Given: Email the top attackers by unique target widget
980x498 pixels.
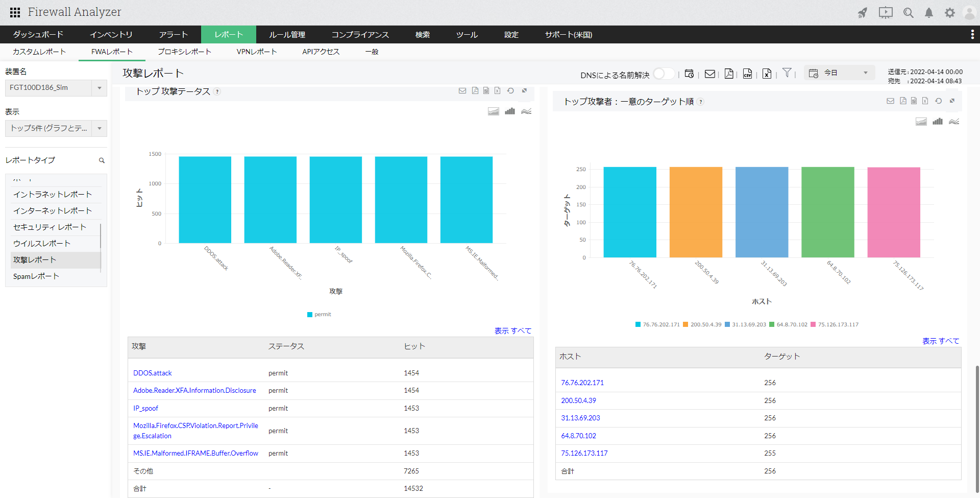Looking at the screenshot, I should coord(890,101).
